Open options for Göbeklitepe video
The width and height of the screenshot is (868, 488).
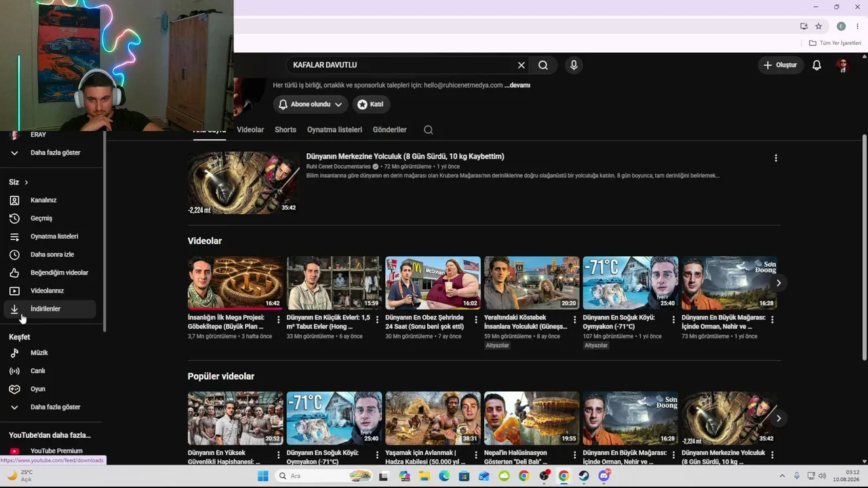279,320
